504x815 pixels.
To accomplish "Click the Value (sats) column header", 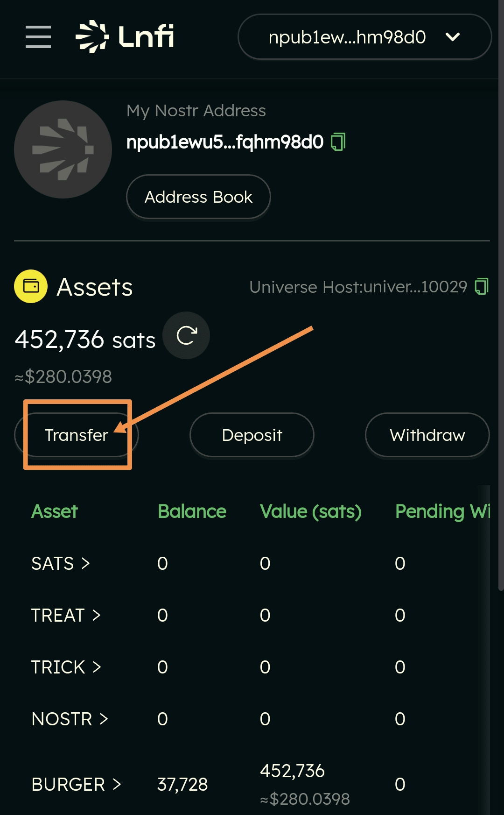I will pos(310,511).
